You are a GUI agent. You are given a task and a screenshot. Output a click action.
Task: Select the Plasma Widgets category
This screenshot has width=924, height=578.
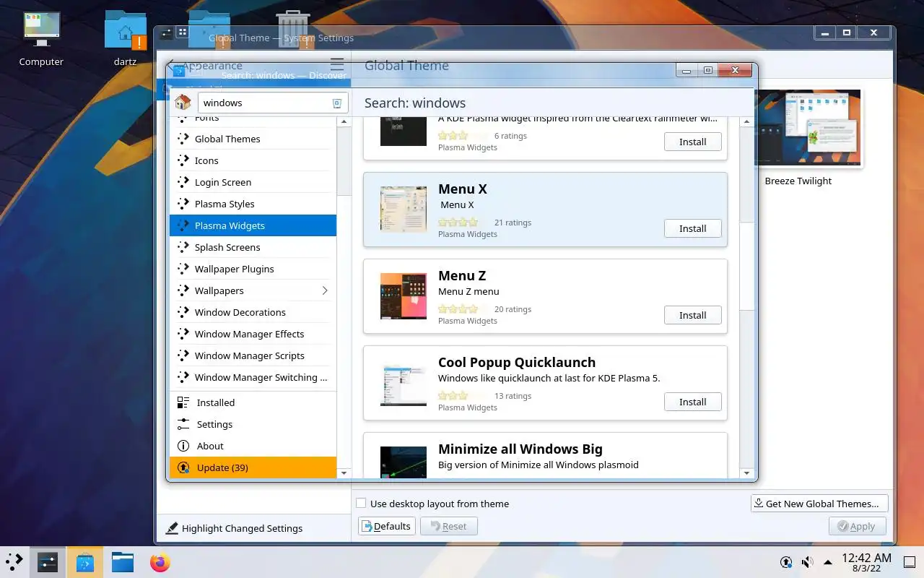[253, 225]
